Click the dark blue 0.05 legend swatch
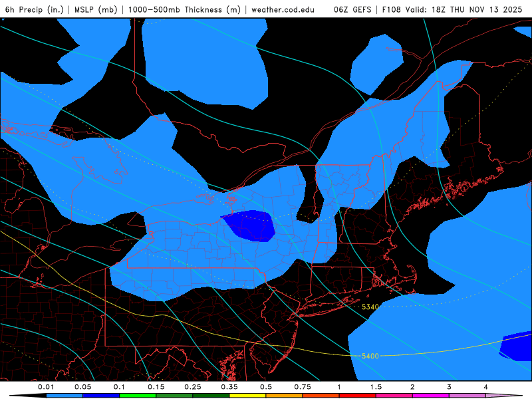Image resolution: width=532 pixels, height=399 pixels. coord(101,396)
